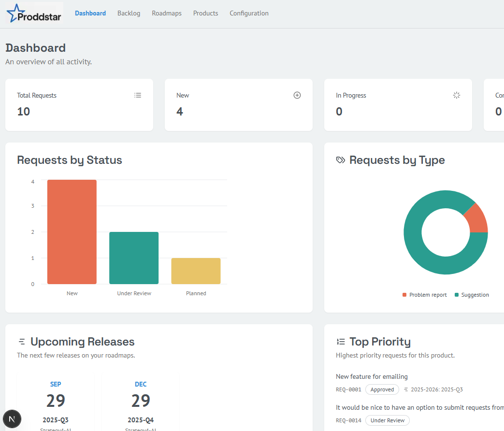Open the Backlog tab
The height and width of the screenshot is (431, 504).
[x=129, y=13]
